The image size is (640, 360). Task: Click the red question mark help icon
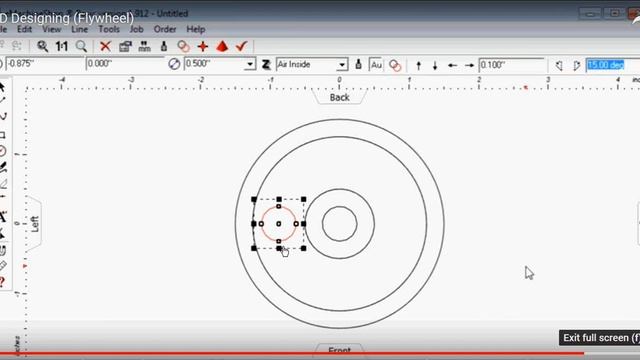pyautogui.click(x=2, y=282)
